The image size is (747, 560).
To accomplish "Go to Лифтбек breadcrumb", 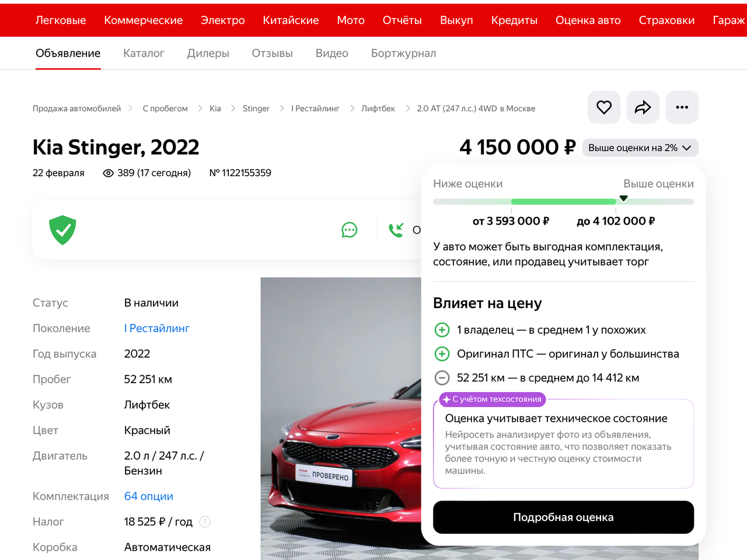I will (x=378, y=108).
